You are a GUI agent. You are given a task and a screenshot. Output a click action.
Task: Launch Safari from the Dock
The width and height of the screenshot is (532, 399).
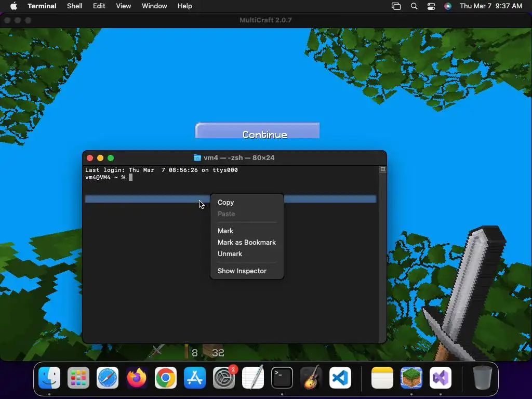tap(108, 378)
